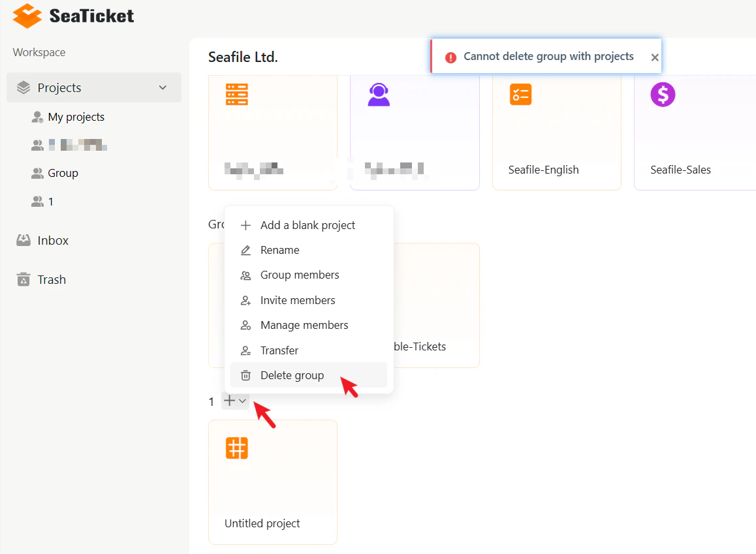Click the Manage members person-gear icon

[x=245, y=326]
